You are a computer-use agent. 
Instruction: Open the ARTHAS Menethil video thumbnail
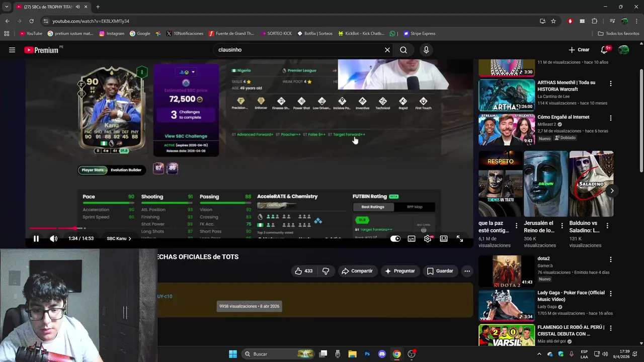(x=506, y=95)
